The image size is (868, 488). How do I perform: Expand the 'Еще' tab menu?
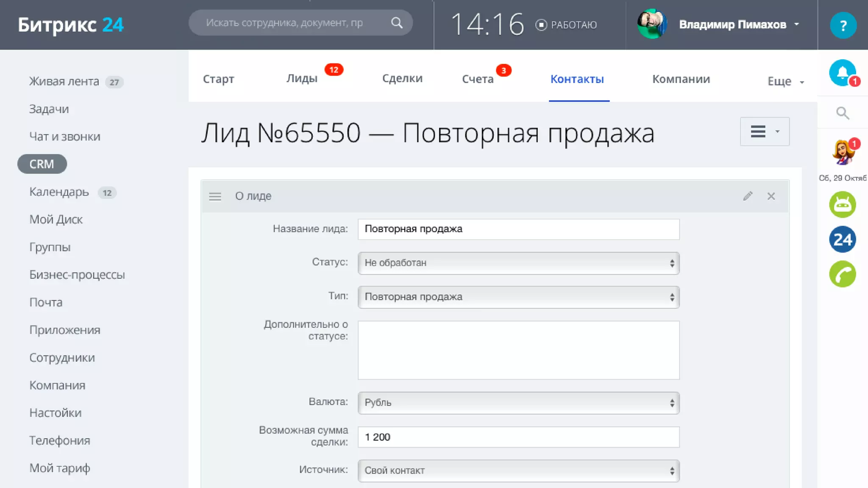(x=785, y=81)
